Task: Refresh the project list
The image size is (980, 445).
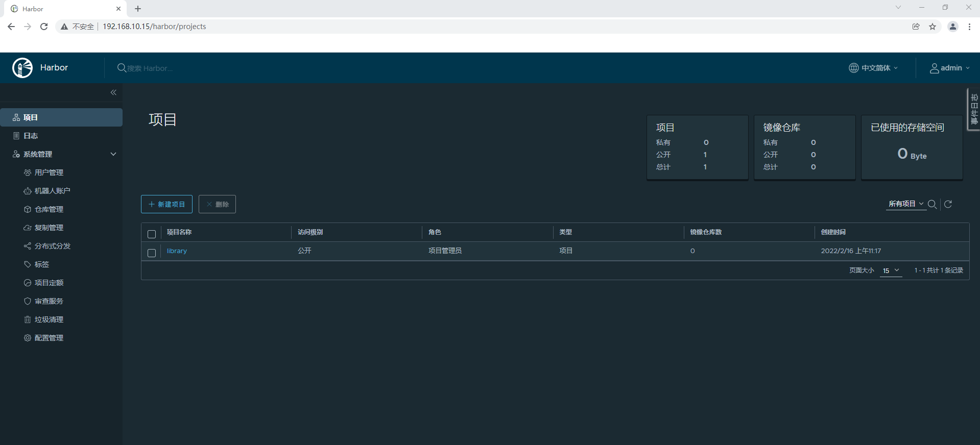Action: pos(948,204)
